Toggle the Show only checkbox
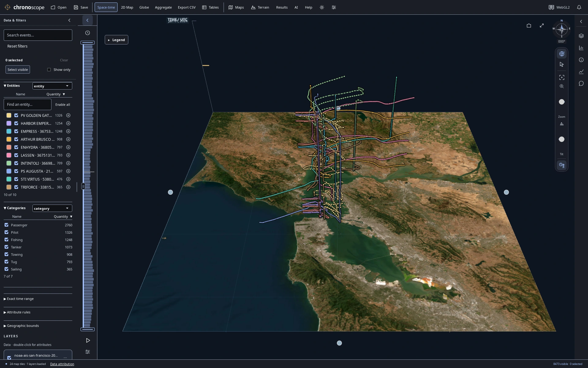The image size is (588, 368). 49,70
